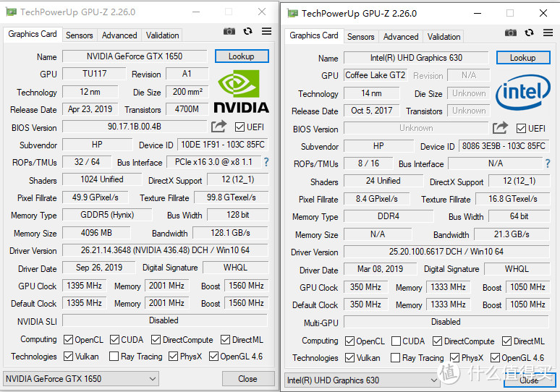
Task: Click the Bus Interface question mark in the NVIDIA window
Action: [x=266, y=162]
